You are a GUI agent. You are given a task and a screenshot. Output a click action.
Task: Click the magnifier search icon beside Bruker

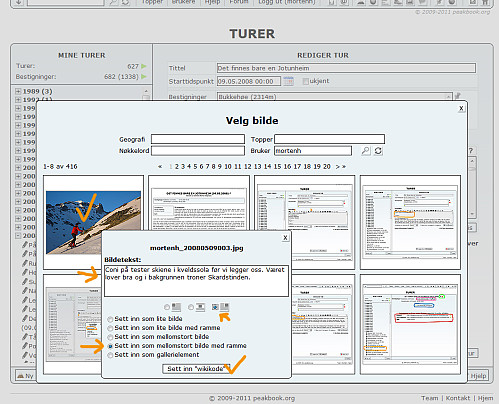[366, 151]
